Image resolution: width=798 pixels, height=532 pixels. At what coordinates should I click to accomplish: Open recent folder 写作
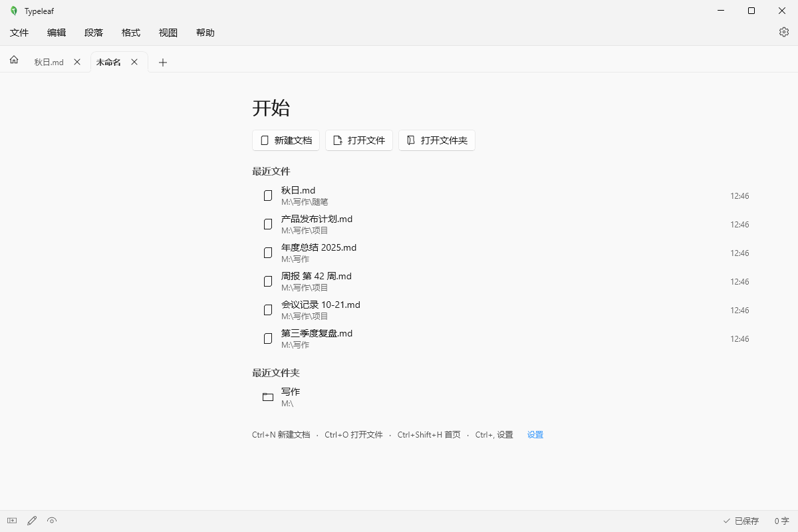(x=506, y=397)
